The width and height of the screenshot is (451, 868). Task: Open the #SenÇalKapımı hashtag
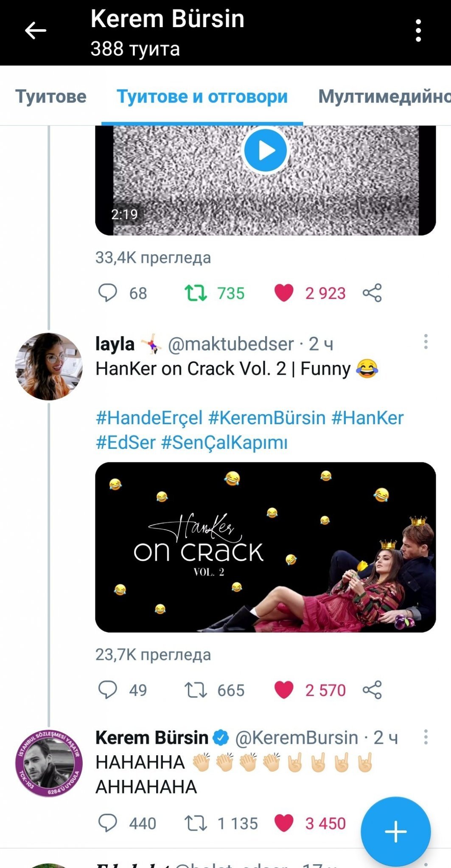(224, 442)
